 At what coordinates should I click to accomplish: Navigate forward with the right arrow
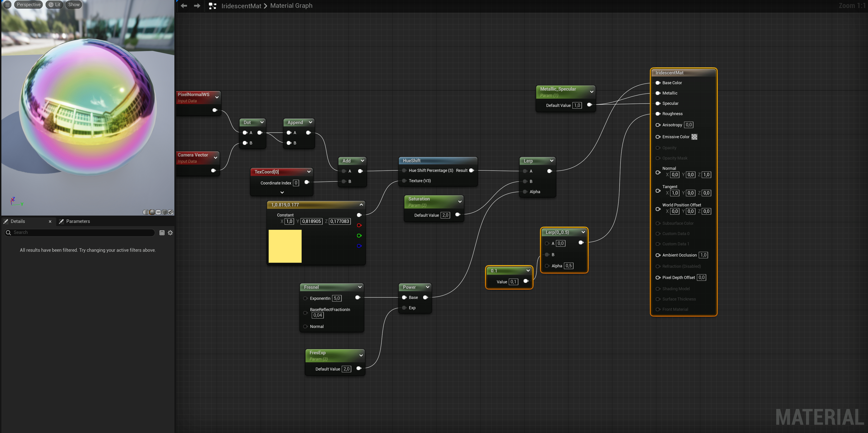197,6
